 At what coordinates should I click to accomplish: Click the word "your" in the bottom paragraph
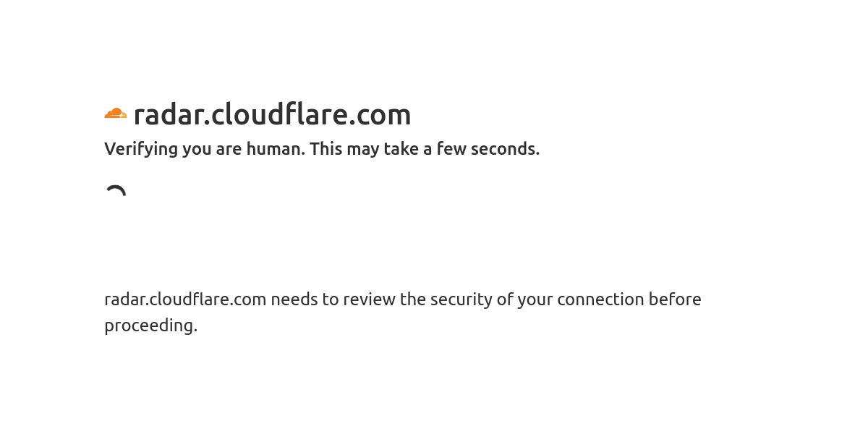click(x=535, y=299)
